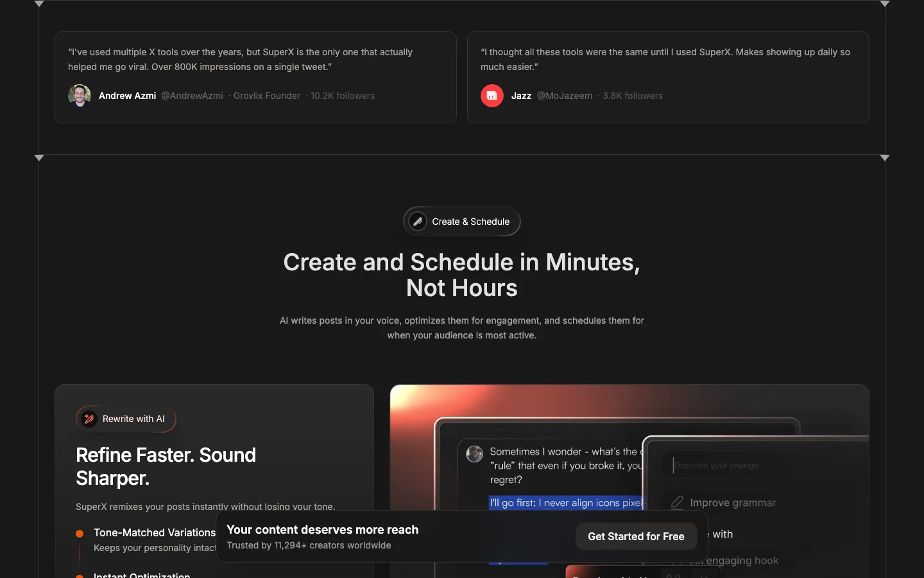This screenshot has height=578, width=924.
Task: Click the 10.2K followers text
Action: pyautogui.click(x=343, y=96)
